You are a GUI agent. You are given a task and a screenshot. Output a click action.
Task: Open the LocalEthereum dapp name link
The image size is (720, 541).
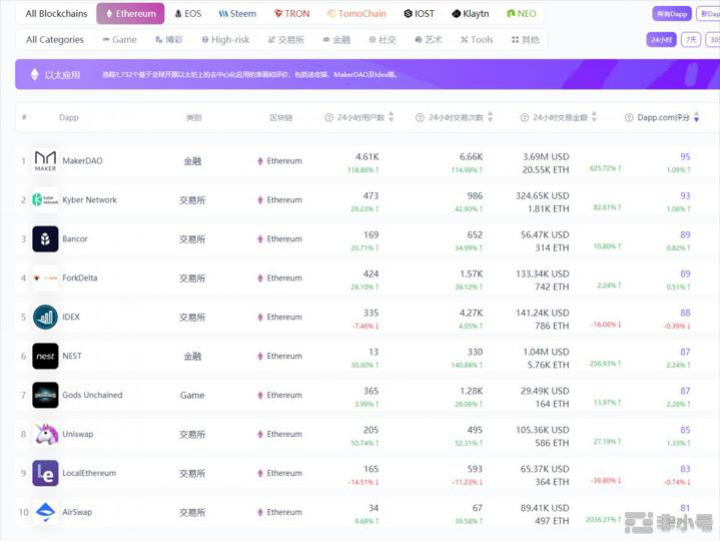coord(89,473)
